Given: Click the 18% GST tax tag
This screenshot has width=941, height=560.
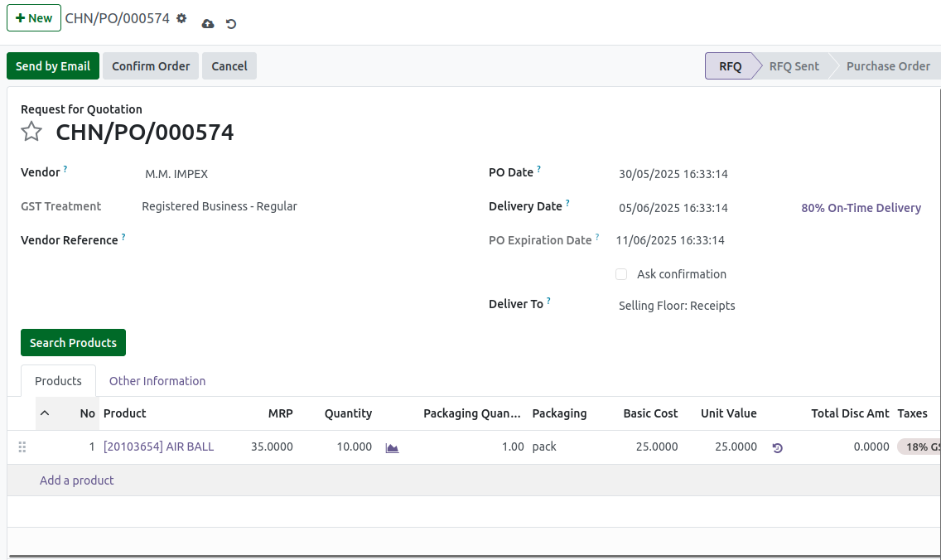Looking at the screenshot, I should [919, 447].
